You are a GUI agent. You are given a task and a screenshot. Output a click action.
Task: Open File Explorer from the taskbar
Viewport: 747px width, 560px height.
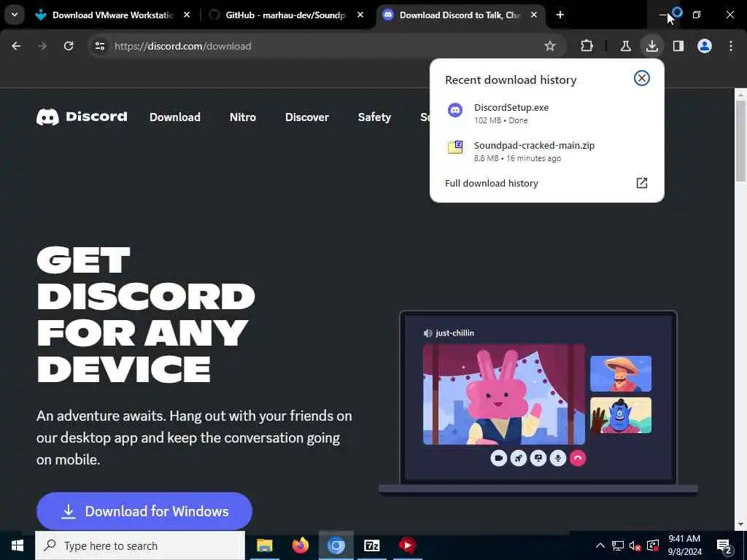pos(264,545)
